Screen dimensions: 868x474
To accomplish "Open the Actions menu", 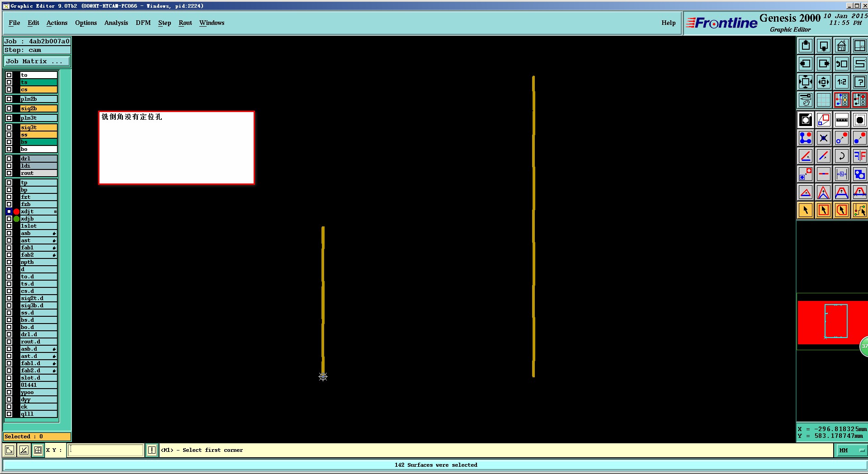I will pyautogui.click(x=57, y=23).
